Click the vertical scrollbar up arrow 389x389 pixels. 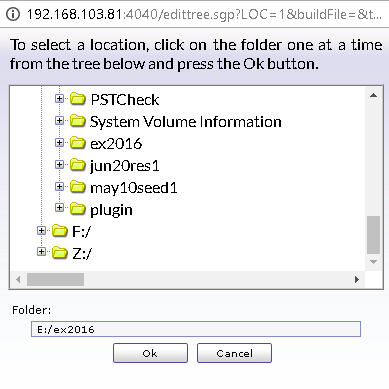373,96
